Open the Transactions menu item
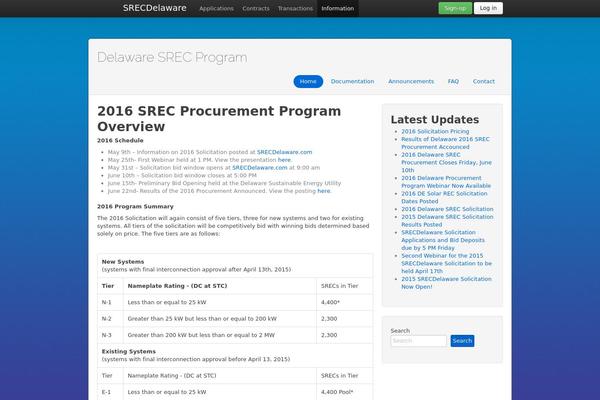The width and height of the screenshot is (600, 400). coord(295,8)
